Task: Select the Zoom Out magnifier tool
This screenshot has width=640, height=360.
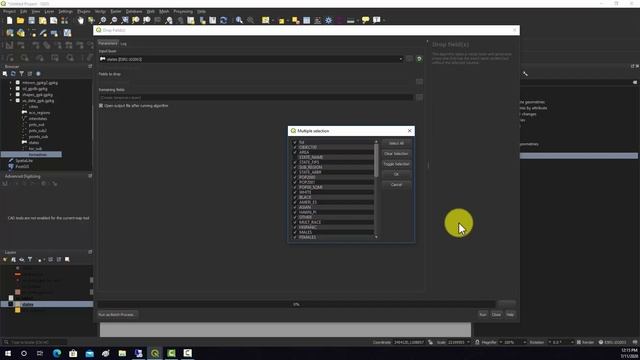Action: pyautogui.click(x=114, y=20)
